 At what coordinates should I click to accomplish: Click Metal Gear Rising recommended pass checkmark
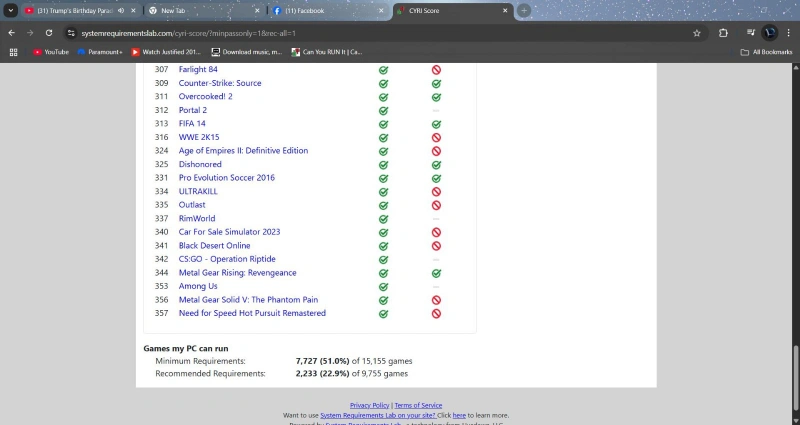(436, 273)
